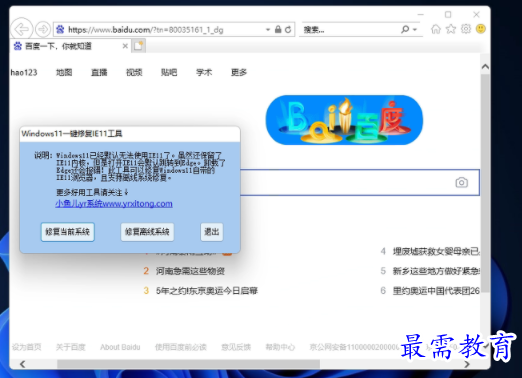
Task: Click the vertical scrollbar thumb
Action: pyautogui.click(x=485, y=183)
